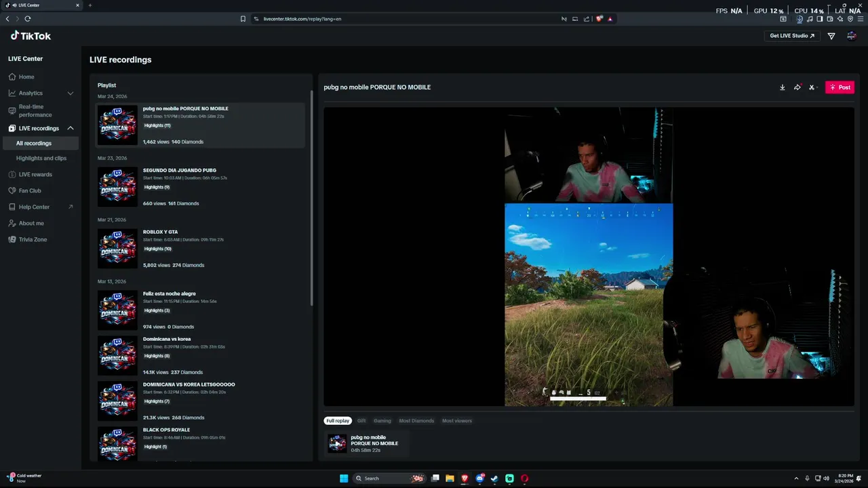
Task: Click Highlights (9) badge
Action: [157, 187]
